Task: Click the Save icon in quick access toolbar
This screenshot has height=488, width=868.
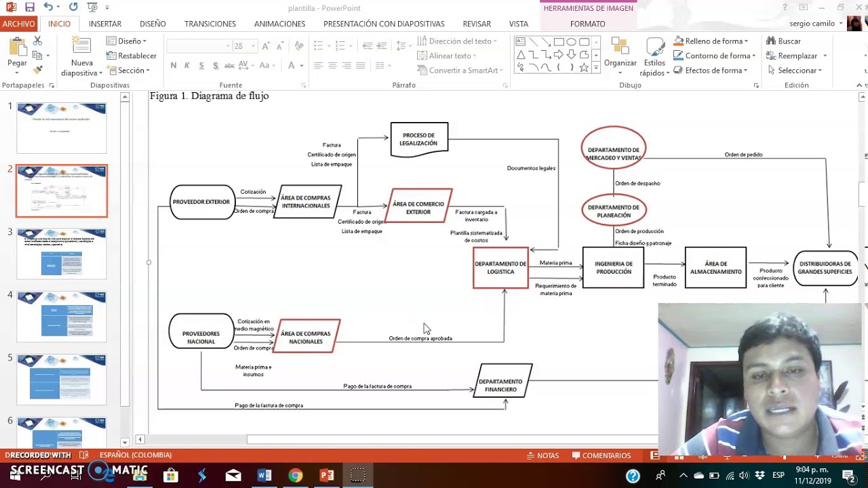Action: (29, 7)
